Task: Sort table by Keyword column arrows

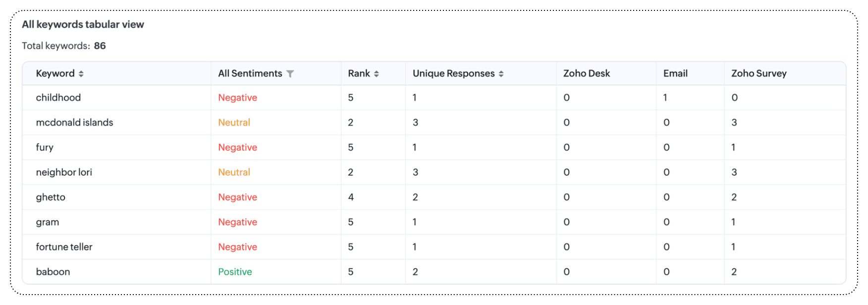Action: (81, 74)
